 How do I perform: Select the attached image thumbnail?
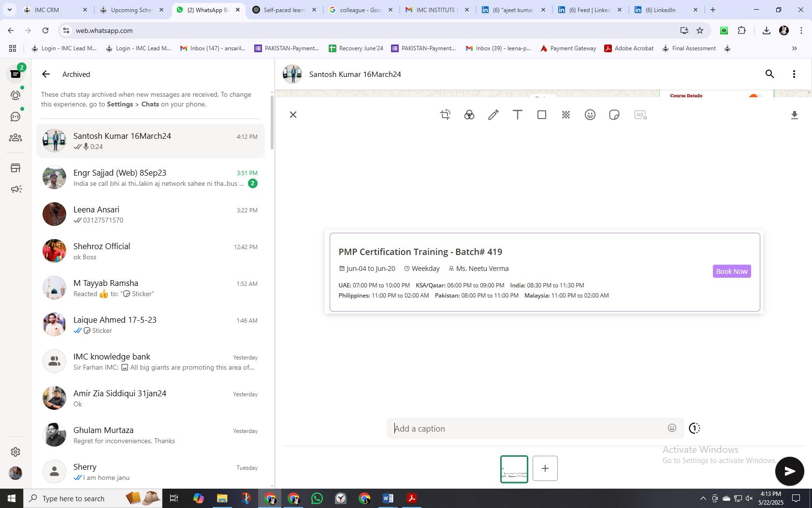pyautogui.click(x=514, y=469)
